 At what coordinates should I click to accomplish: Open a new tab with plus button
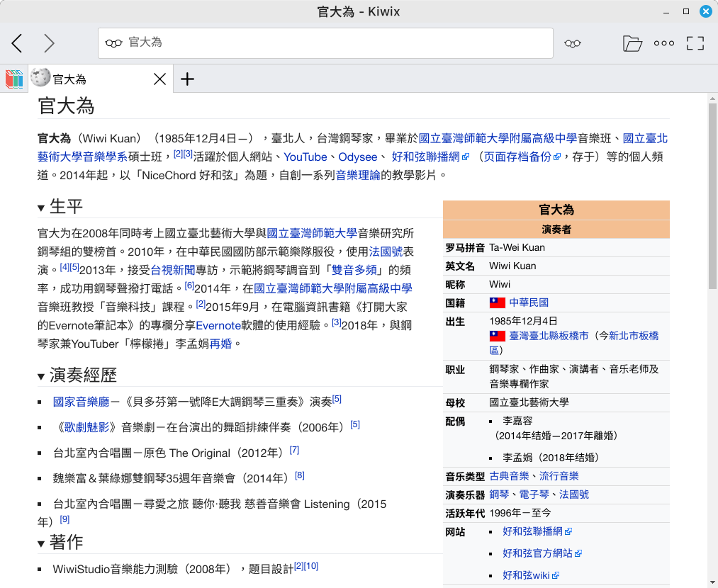click(187, 79)
